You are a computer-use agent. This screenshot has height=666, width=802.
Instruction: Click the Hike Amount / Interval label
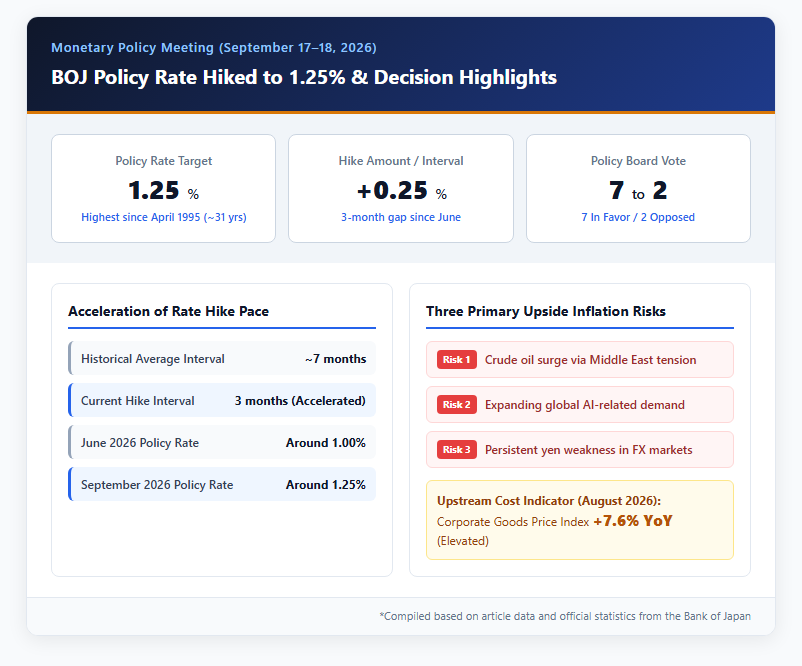401,161
